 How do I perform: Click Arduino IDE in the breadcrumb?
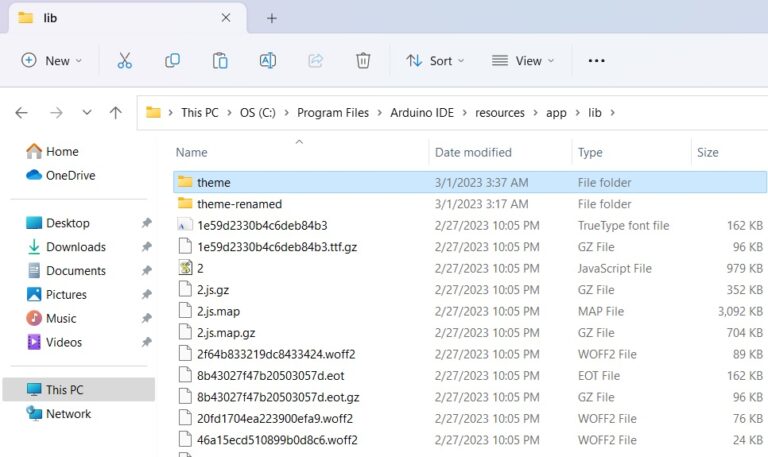[422, 113]
